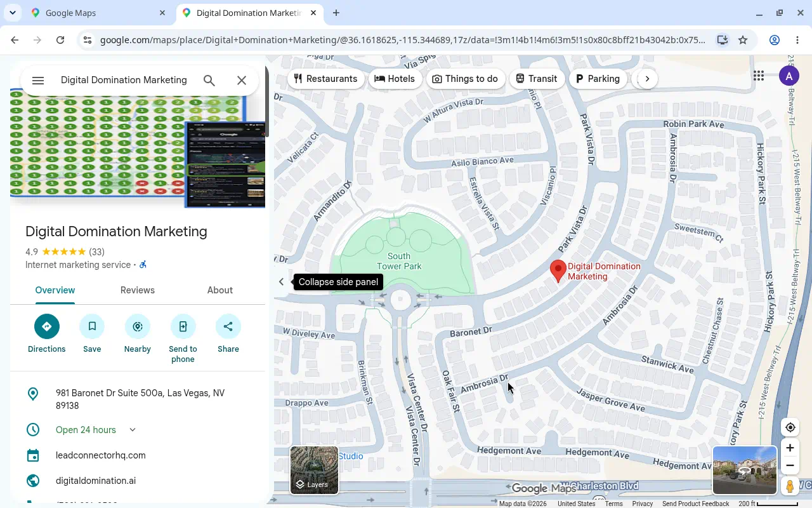
Task: Open the Google account avatar
Action: [x=789, y=76]
